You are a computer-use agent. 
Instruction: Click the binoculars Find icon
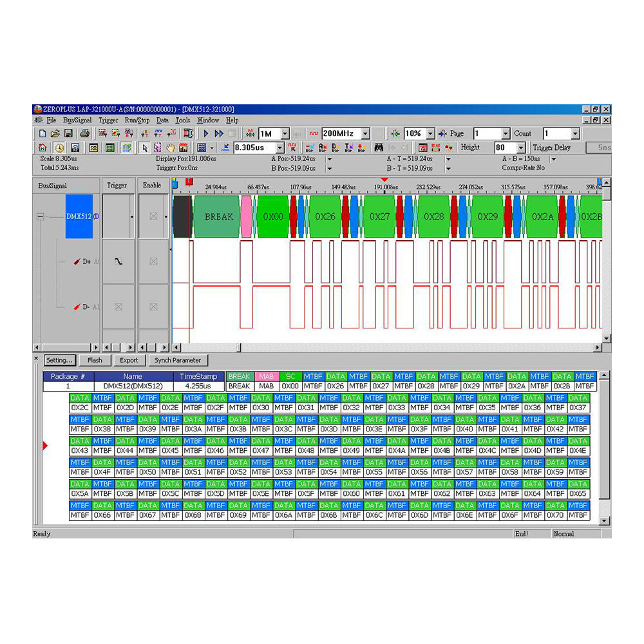pos(379,147)
